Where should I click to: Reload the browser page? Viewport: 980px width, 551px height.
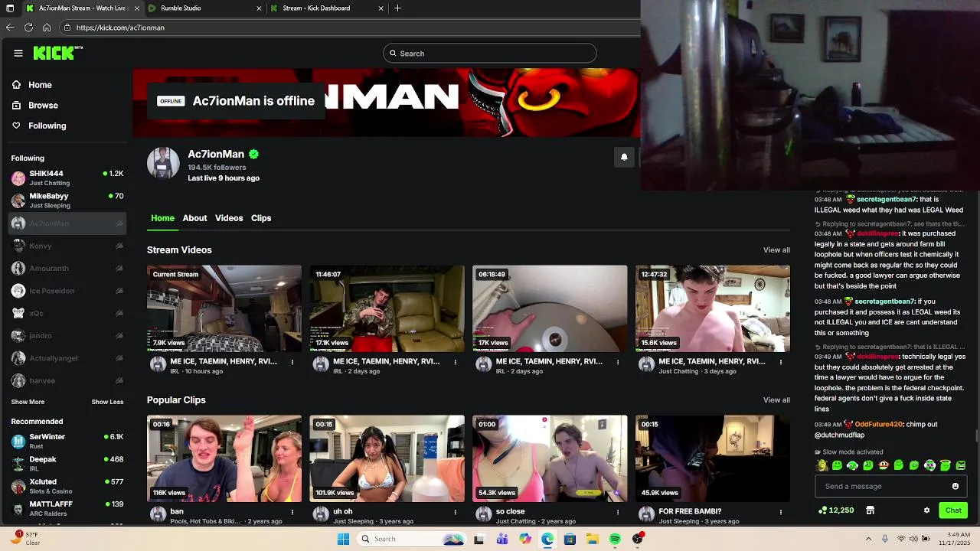[x=28, y=28]
